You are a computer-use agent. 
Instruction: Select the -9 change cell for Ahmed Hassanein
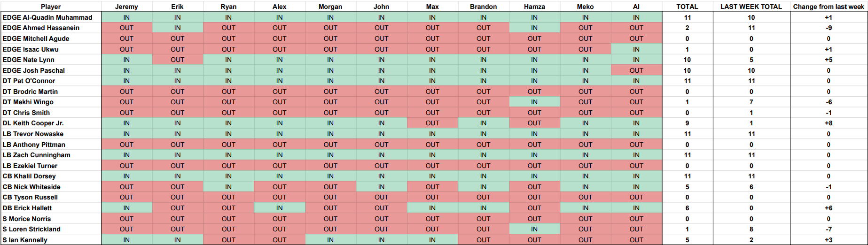click(x=828, y=28)
